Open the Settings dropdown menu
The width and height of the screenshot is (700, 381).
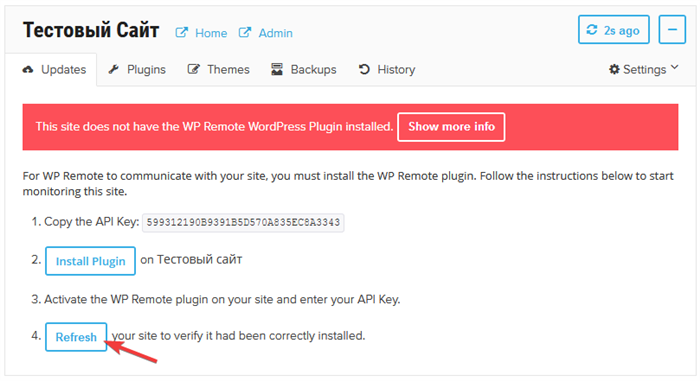coord(644,70)
